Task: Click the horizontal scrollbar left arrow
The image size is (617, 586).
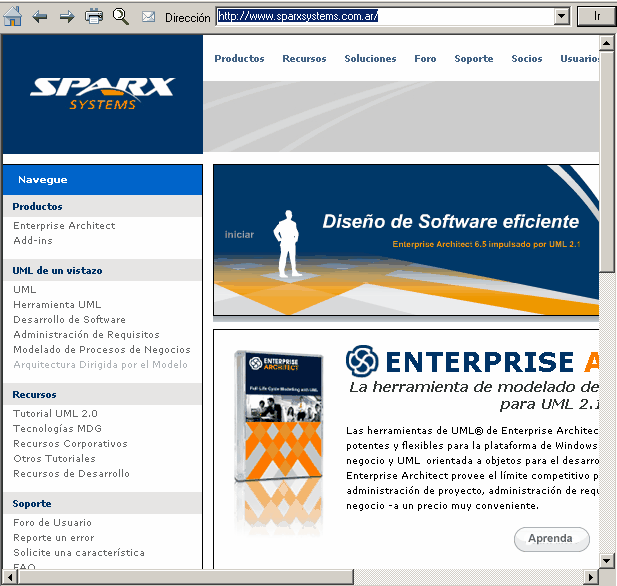Action: (10, 577)
